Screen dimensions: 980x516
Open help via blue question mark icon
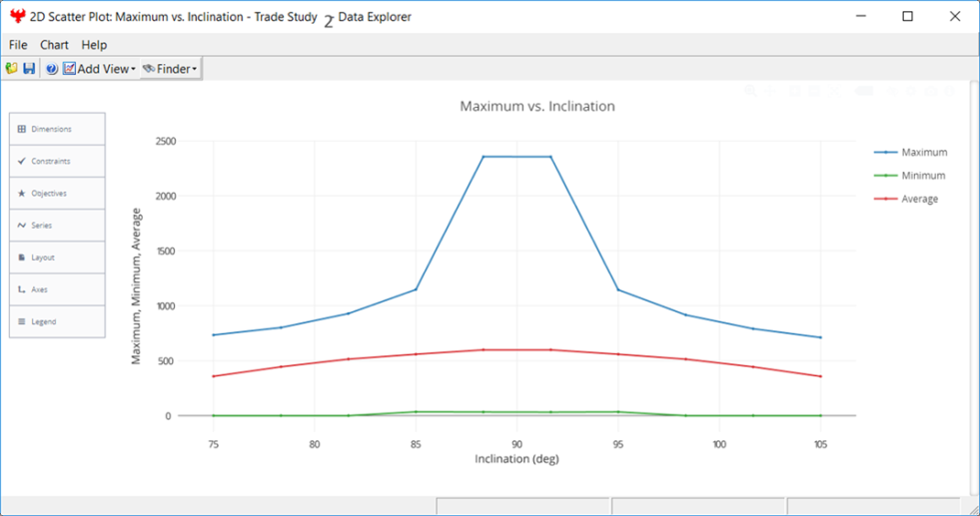(51, 69)
